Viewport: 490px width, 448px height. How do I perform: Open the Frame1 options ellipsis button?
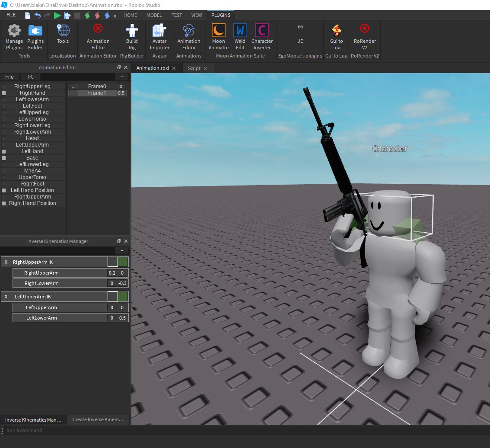[x=73, y=93]
